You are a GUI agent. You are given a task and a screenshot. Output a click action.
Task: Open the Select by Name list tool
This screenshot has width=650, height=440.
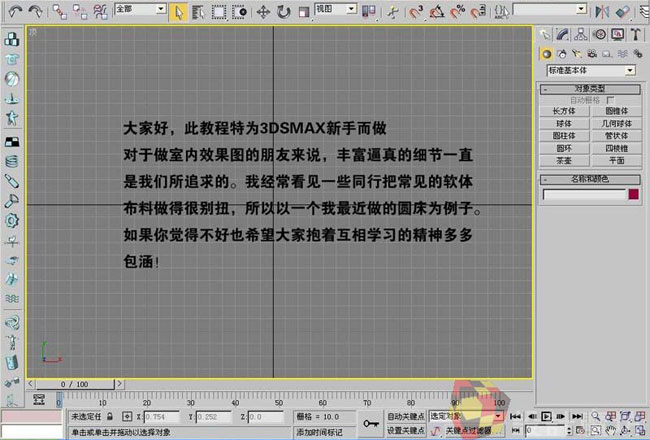coord(199,12)
